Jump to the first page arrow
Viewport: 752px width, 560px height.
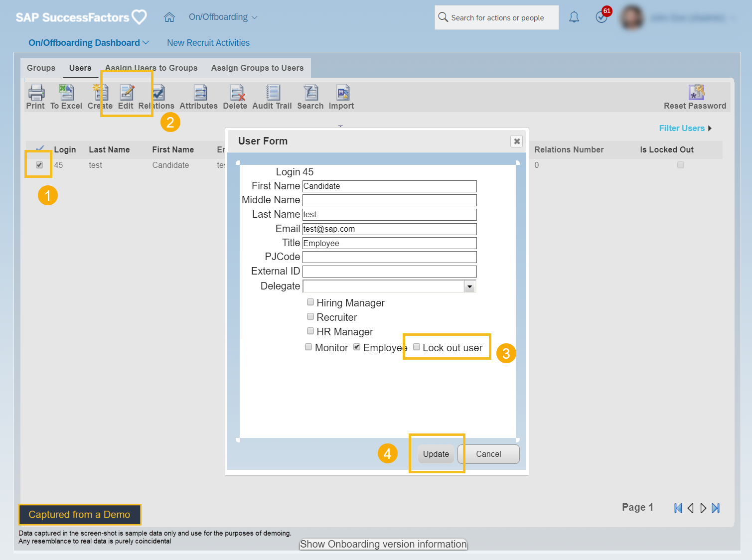[678, 508]
